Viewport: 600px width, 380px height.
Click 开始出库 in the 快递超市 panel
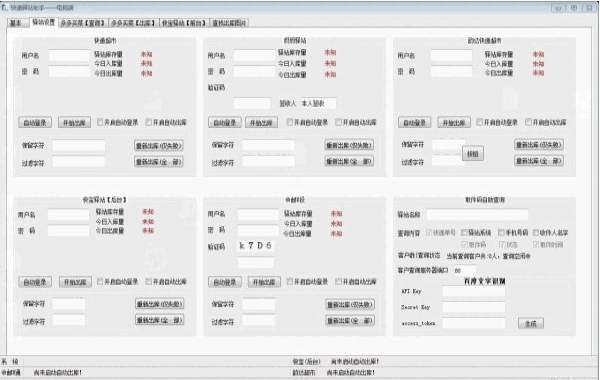(74, 122)
